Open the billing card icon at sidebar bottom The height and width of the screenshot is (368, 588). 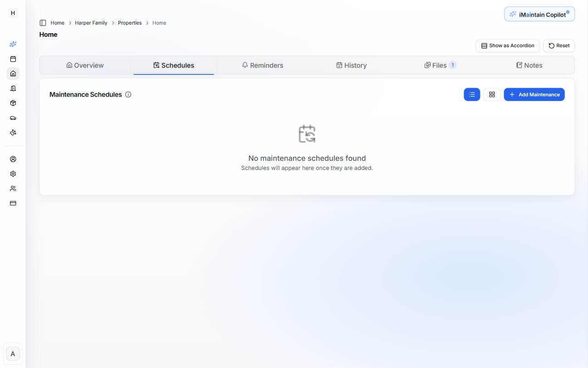click(13, 203)
